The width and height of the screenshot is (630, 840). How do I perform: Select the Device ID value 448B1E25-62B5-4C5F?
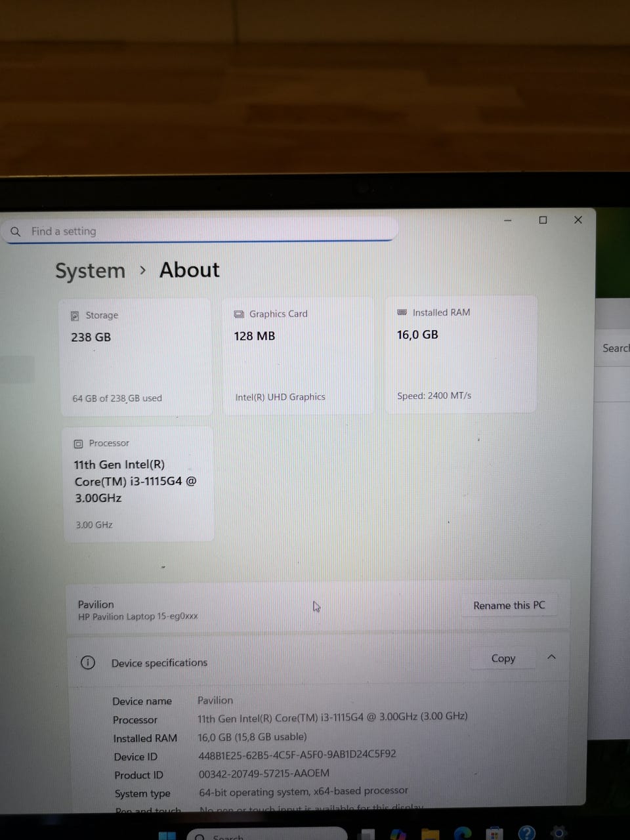click(x=297, y=755)
